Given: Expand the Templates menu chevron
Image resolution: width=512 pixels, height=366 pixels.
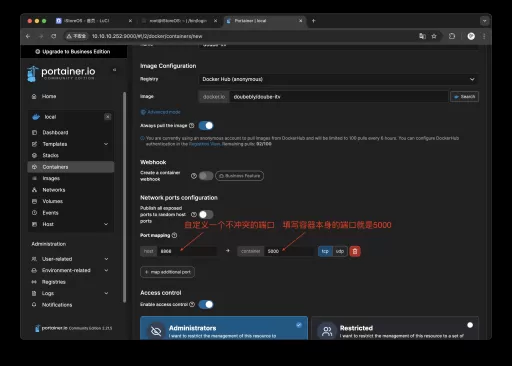Looking at the screenshot, I should 106,144.
